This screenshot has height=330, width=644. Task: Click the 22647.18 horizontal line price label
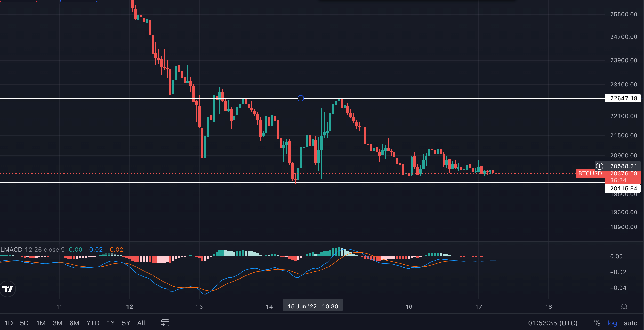[623, 98]
